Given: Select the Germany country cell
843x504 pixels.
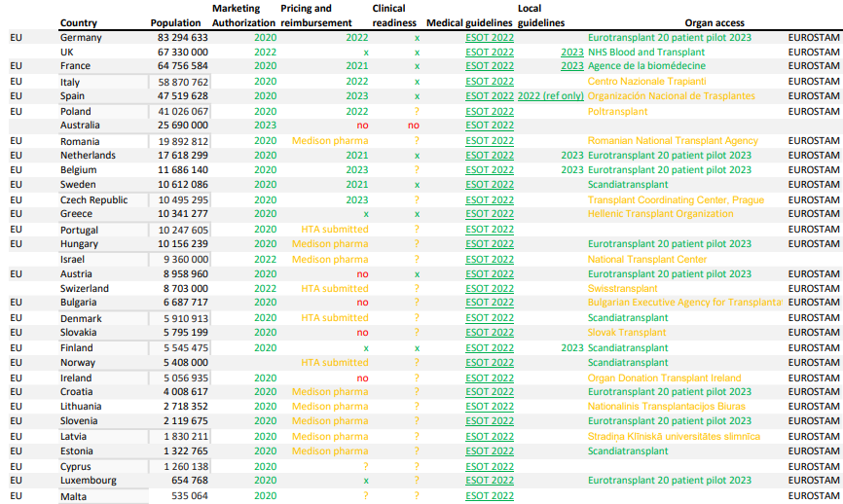Looking at the screenshot, I should (81, 38).
